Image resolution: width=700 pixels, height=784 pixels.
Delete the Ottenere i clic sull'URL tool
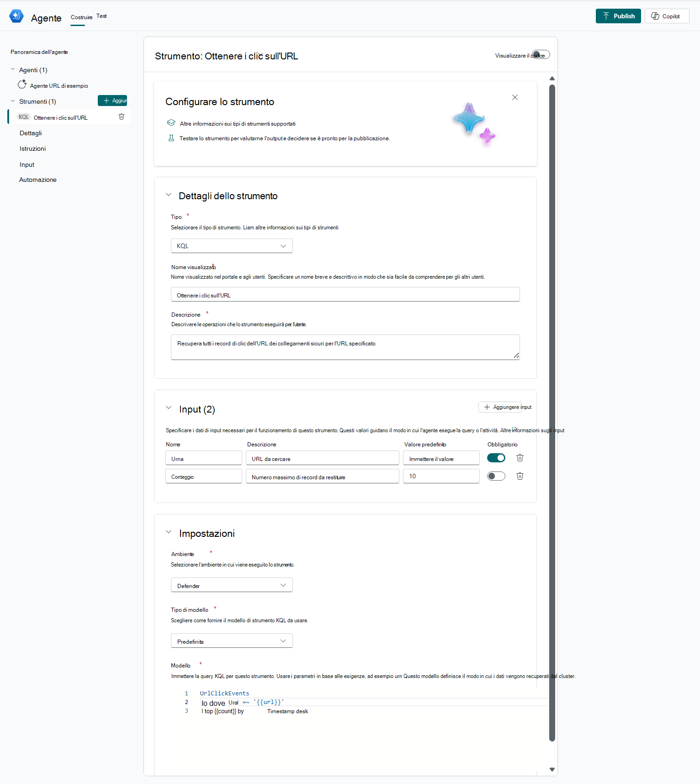click(x=122, y=117)
